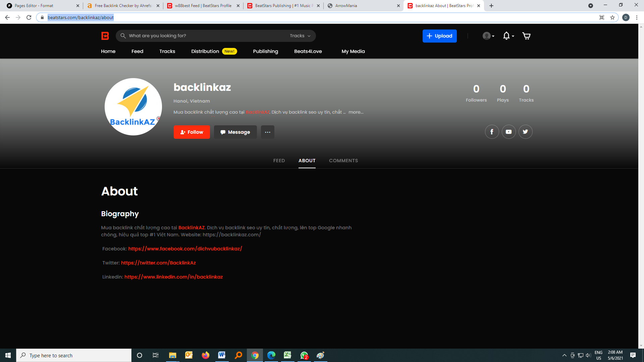Open the Distribution navigation item
This screenshot has height=362, width=644.
(x=205, y=51)
